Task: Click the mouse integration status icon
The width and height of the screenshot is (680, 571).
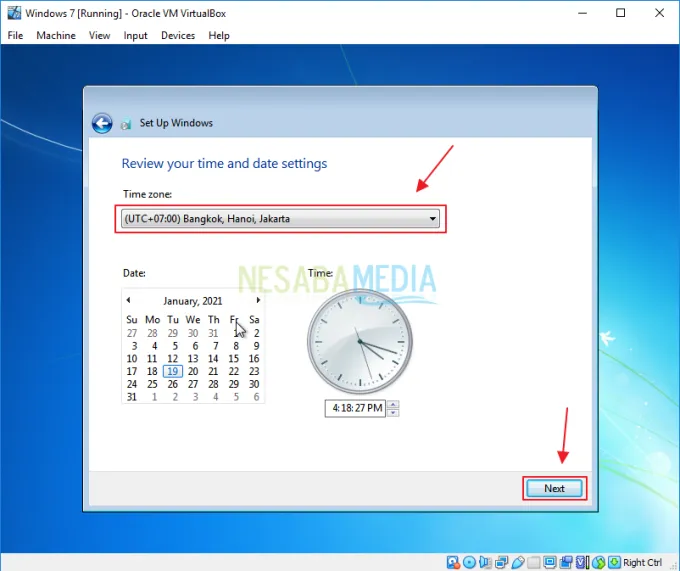Action: 598,562
